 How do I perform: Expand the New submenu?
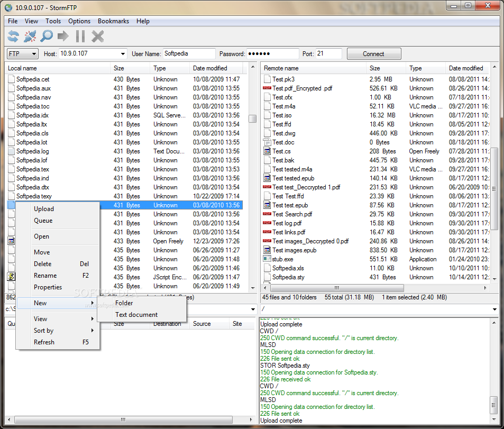pos(58,303)
